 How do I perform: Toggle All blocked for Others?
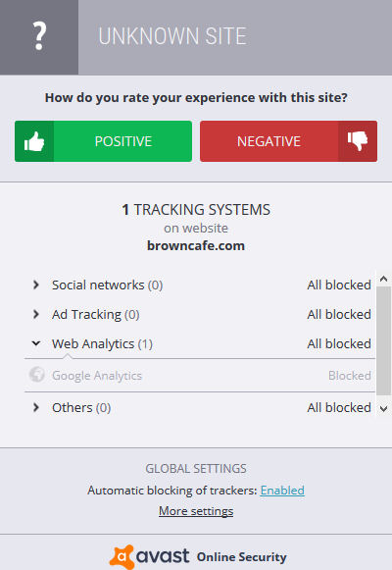[339, 408]
